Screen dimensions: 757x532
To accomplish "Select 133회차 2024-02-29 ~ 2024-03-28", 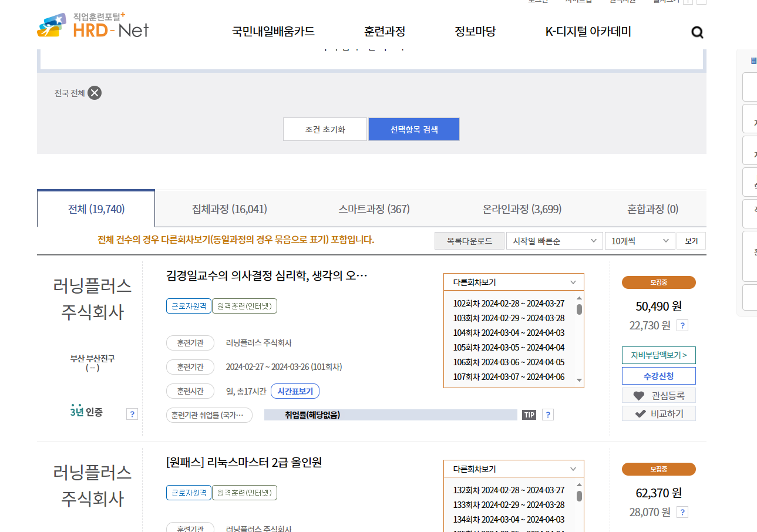I will point(509,505).
